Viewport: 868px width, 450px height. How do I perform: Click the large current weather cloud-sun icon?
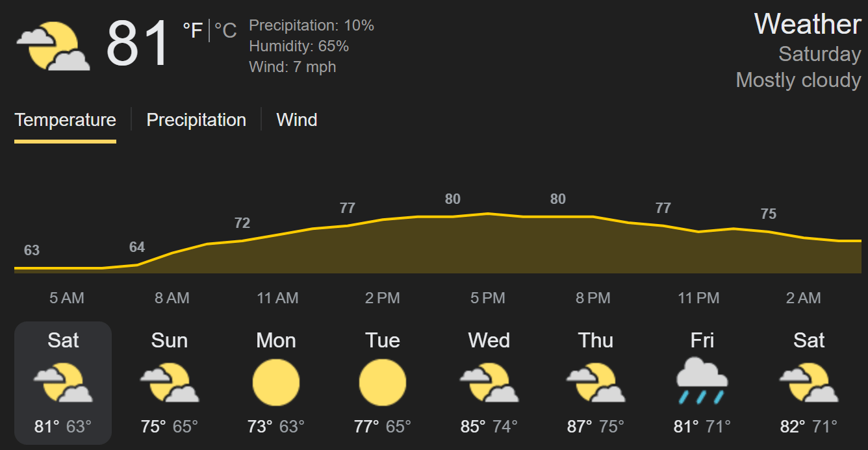(x=53, y=45)
